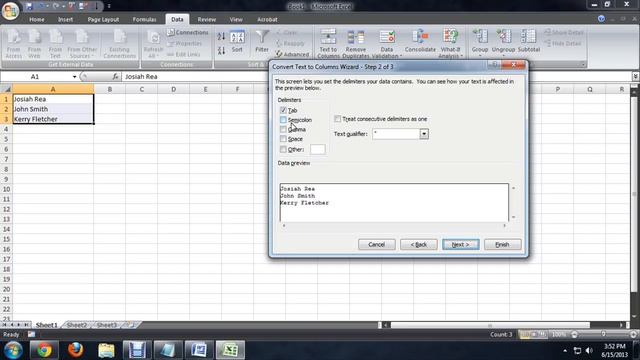
Task: Check the Space delimiter checkbox
Action: tap(283, 139)
